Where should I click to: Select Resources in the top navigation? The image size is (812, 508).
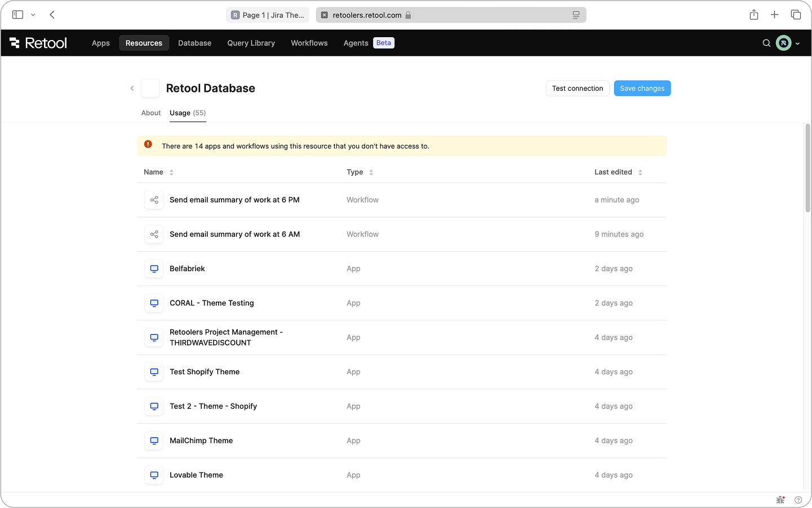pos(144,43)
